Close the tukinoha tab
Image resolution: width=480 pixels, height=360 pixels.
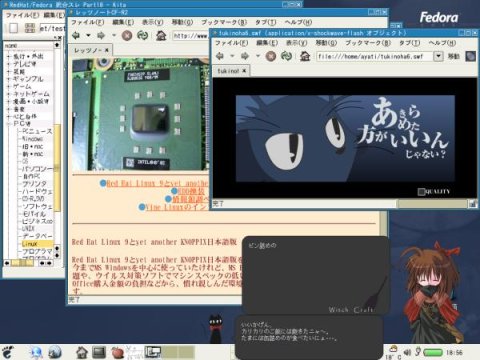point(244,71)
